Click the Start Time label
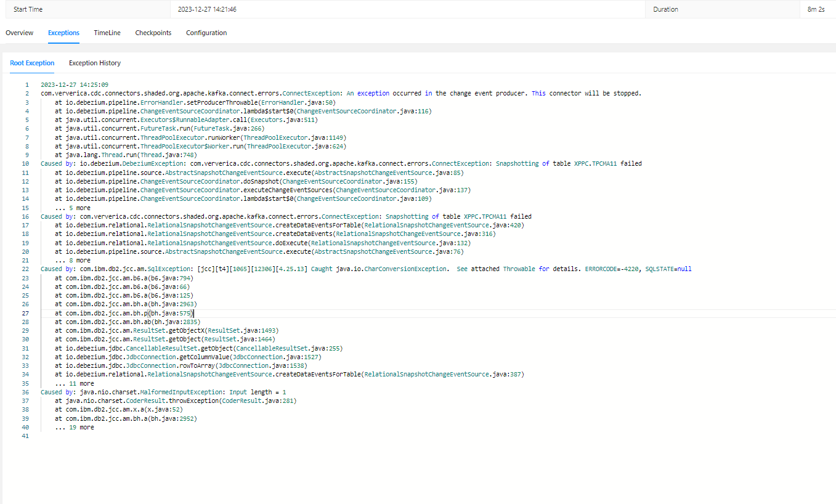Viewport: 836px width, 504px height. coord(28,9)
